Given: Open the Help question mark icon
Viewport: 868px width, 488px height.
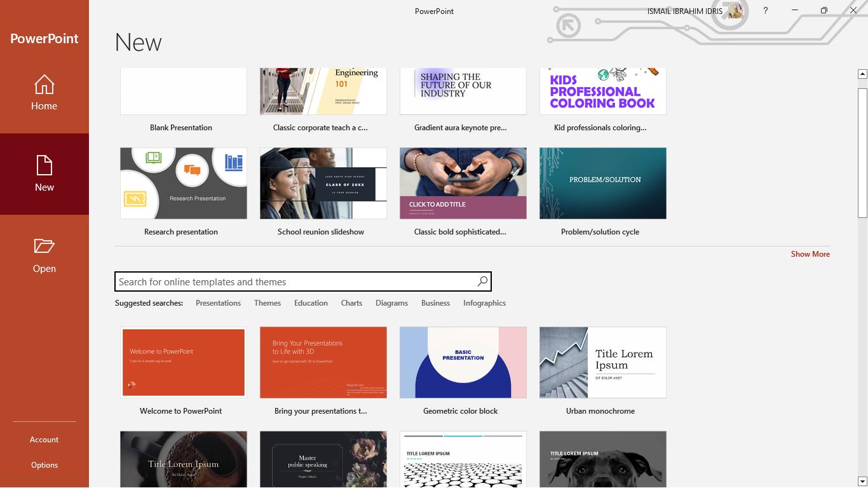Looking at the screenshot, I should (766, 11).
